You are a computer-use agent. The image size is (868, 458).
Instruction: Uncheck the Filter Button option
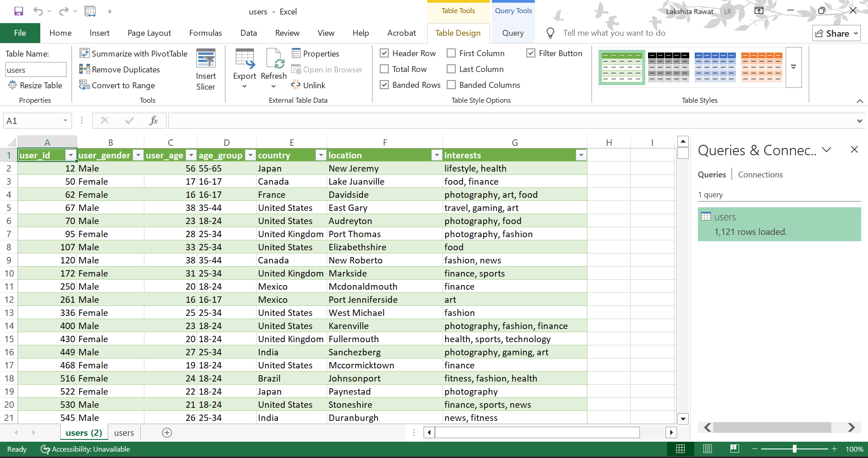point(531,53)
